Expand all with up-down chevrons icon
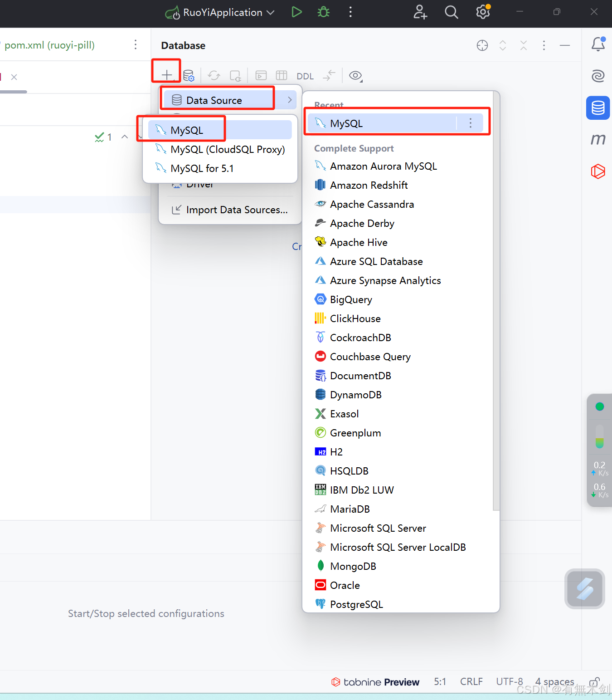The width and height of the screenshot is (612, 700). [x=503, y=45]
